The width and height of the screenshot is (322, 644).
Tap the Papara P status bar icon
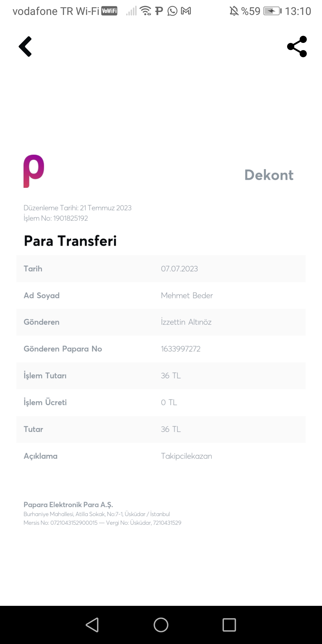[x=159, y=11]
